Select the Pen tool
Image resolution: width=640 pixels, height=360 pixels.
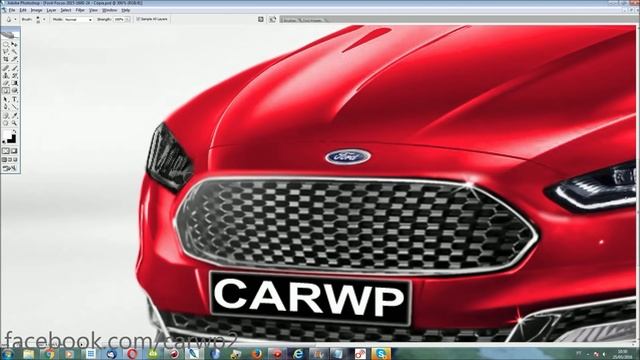tap(6, 107)
